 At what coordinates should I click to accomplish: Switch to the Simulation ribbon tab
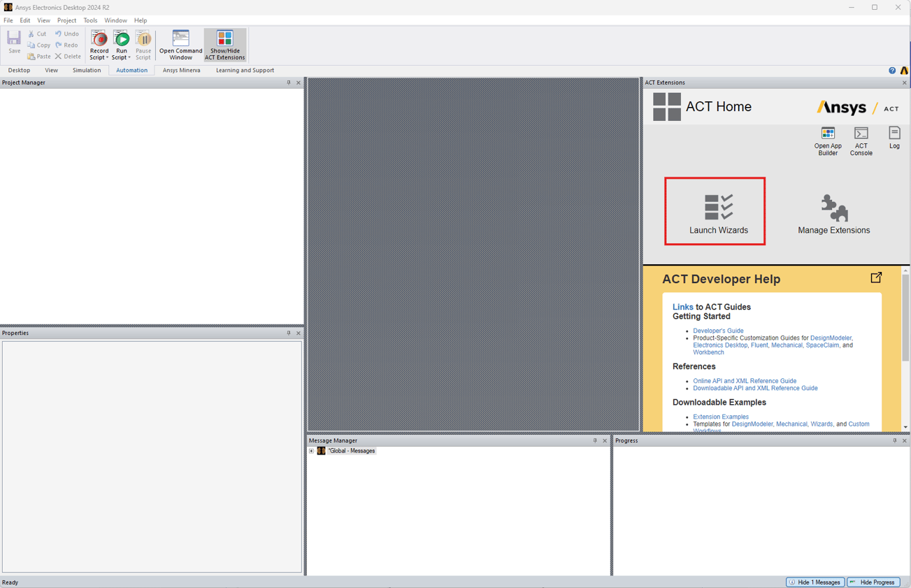86,70
